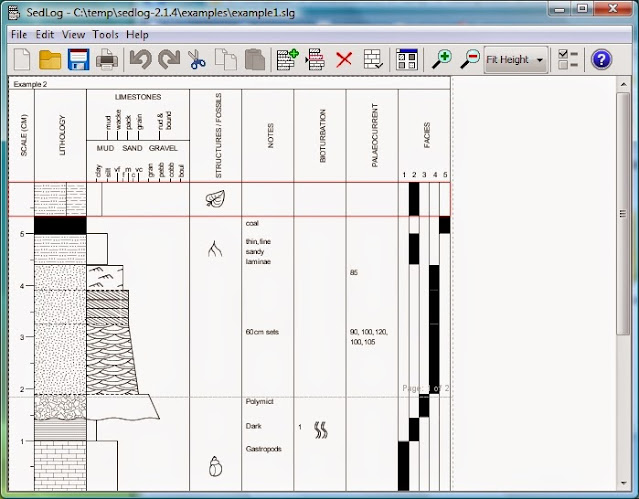This screenshot has width=639, height=499.
Task: Click the BIOTURBATION column header
Action: pyautogui.click(x=323, y=136)
